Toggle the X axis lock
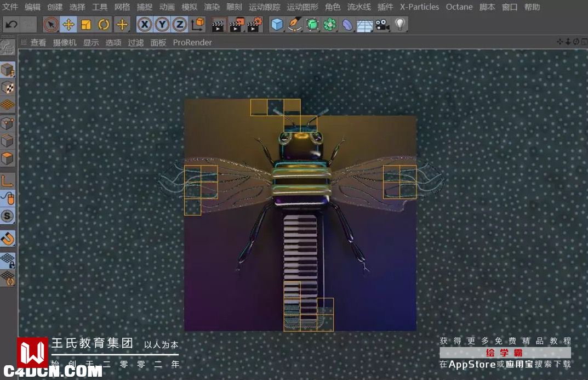Viewport: 588px width, 380px height. (145, 25)
